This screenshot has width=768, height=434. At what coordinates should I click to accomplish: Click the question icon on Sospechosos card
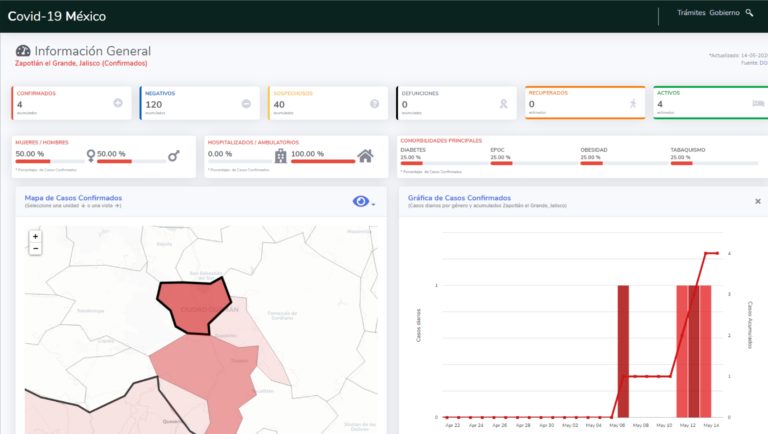(375, 103)
